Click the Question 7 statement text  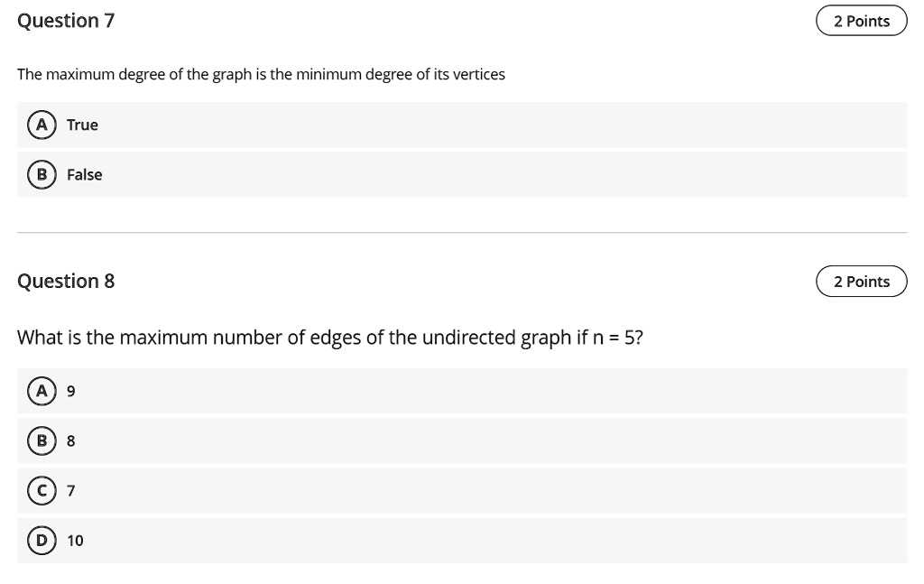tap(261, 74)
